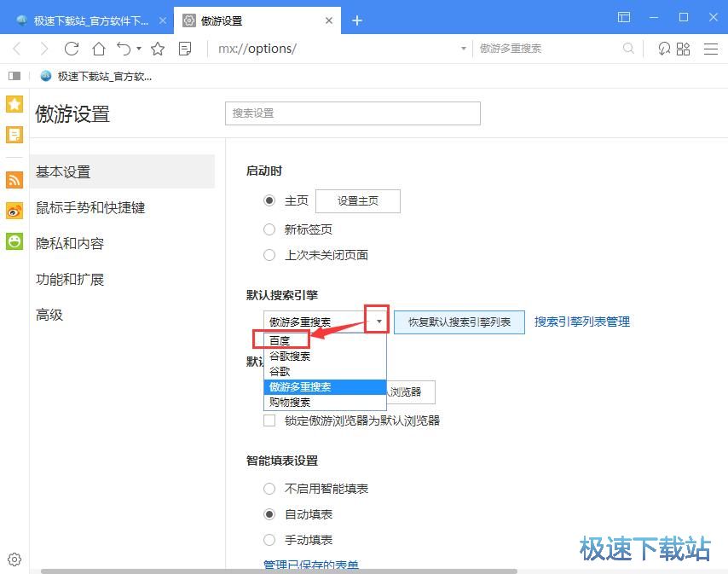Click the mx://options/ address field

pyautogui.click(x=337, y=49)
